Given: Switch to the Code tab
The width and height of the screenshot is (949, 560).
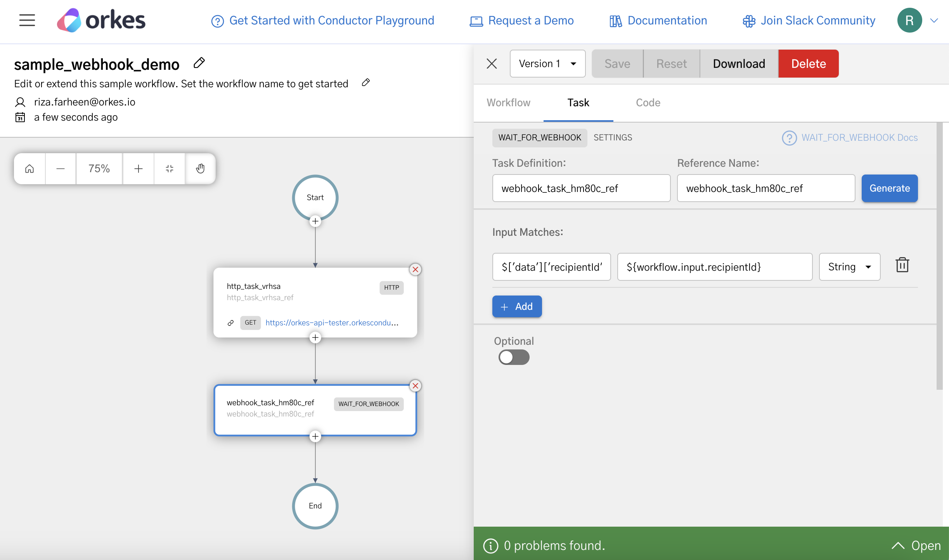Looking at the screenshot, I should (648, 102).
